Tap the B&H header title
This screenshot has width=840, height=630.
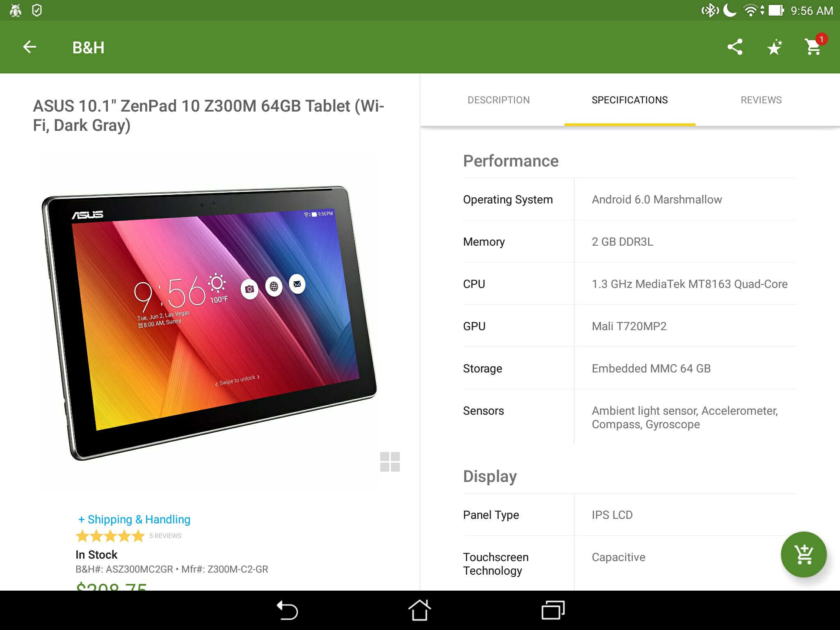88,48
